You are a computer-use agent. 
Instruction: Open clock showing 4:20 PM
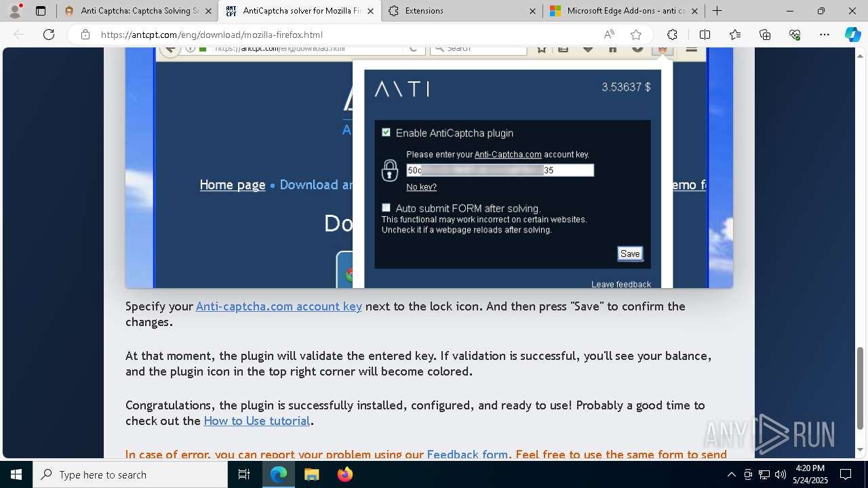(810, 474)
